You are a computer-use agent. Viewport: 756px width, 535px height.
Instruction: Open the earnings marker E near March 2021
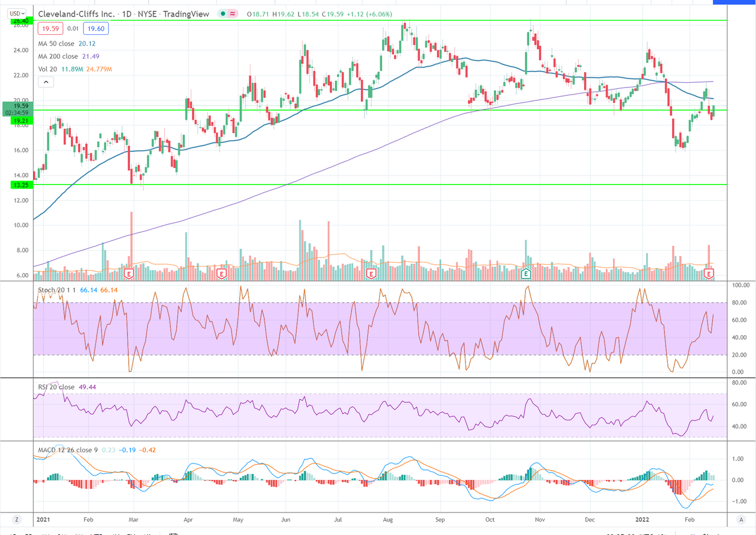(130, 274)
